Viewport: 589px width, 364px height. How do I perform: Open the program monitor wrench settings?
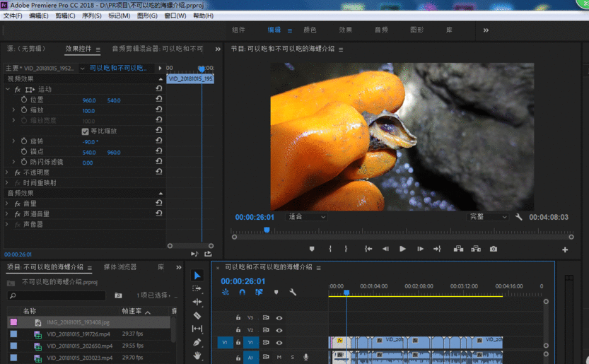coord(518,218)
